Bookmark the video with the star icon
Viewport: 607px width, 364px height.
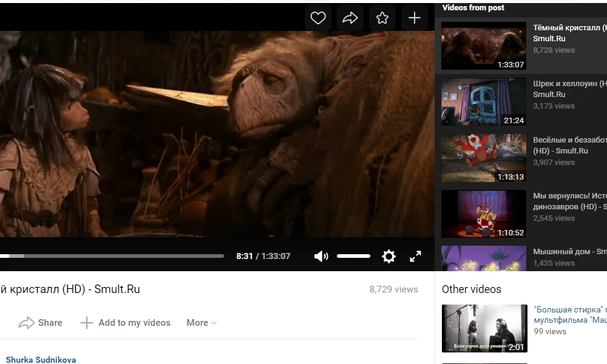pos(382,18)
